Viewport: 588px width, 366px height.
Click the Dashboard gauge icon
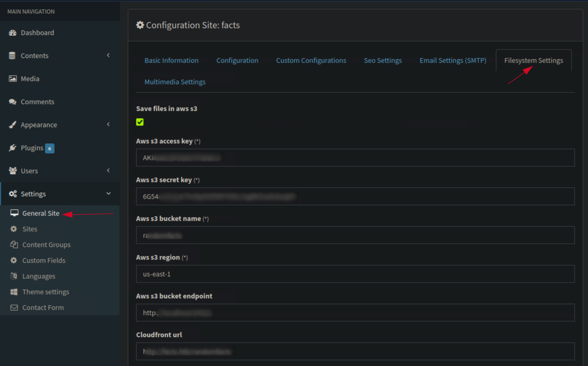(x=12, y=33)
